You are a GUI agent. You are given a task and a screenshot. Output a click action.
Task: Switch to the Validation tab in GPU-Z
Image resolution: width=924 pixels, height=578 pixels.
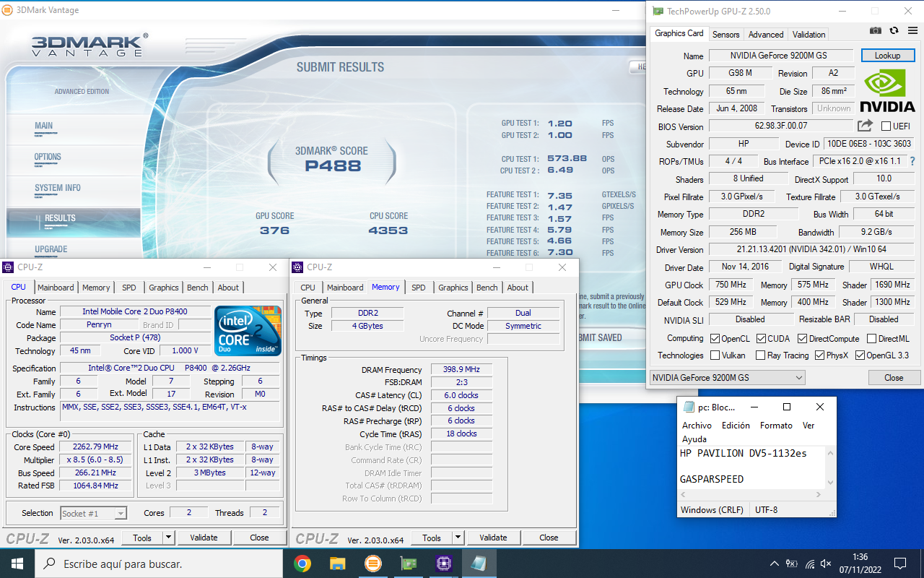pyautogui.click(x=808, y=35)
